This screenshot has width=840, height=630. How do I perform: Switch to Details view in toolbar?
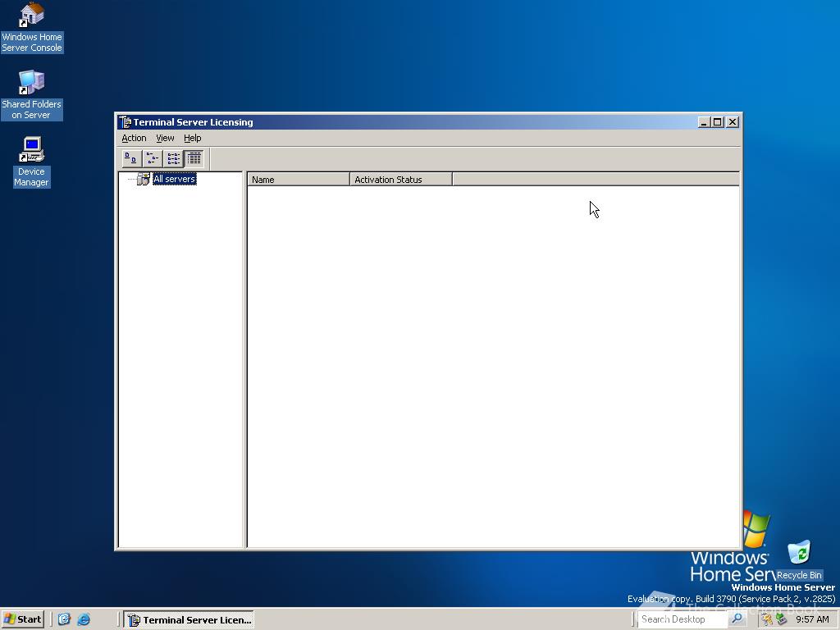click(x=194, y=158)
